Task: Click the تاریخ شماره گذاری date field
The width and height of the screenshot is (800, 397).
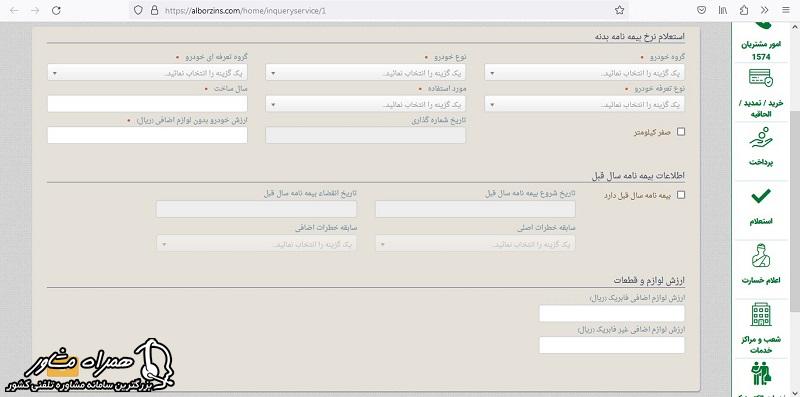Action: tap(365, 135)
